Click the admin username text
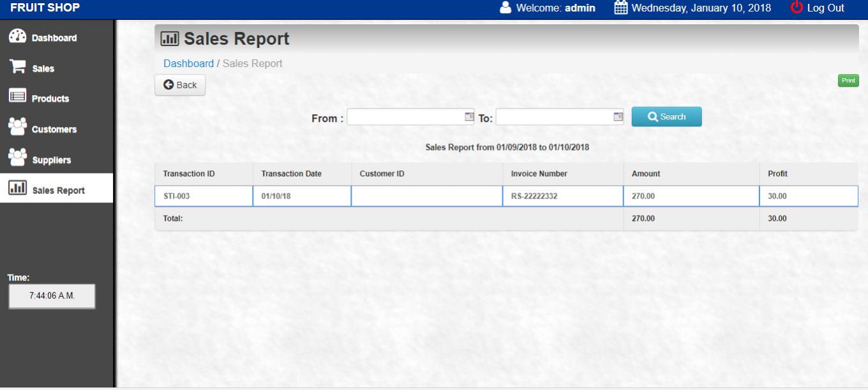868x390 pixels. point(580,8)
